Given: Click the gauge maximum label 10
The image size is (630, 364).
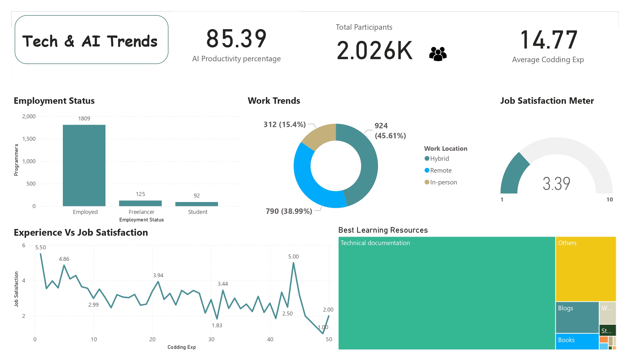Looking at the screenshot, I should [x=610, y=200].
